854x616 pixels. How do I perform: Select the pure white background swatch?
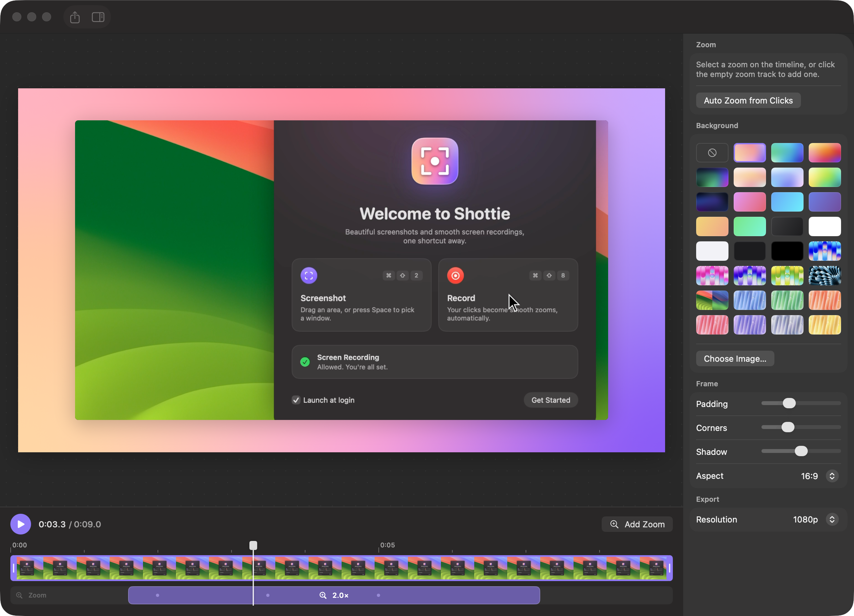pyautogui.click(x=825, y=226)
